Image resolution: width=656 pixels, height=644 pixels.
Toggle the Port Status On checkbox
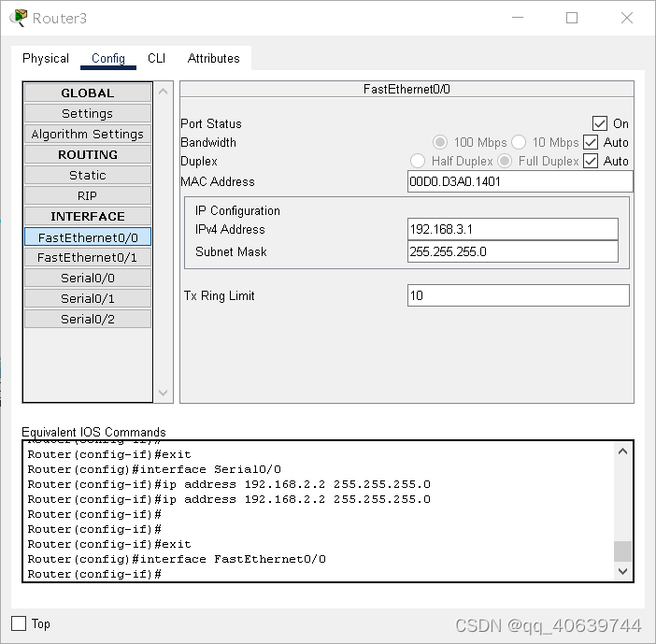600,123
